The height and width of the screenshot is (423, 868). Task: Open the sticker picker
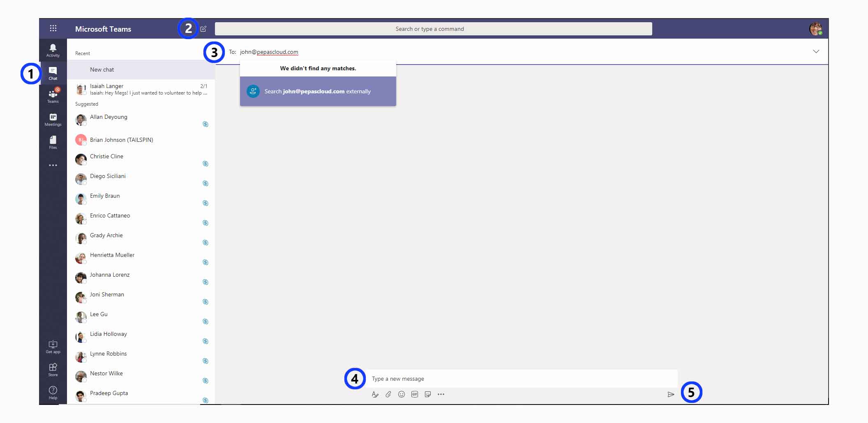(428, 394)
